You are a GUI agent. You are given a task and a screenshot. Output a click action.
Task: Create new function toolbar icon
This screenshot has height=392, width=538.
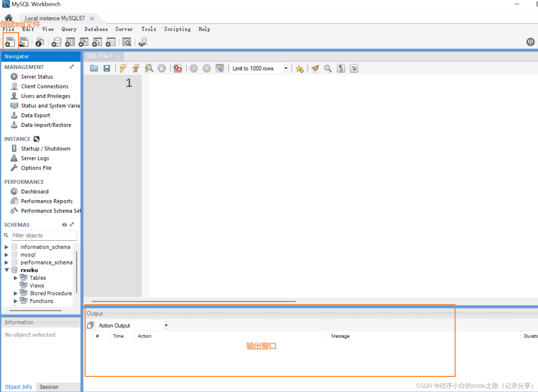click(x=110, y=42)
